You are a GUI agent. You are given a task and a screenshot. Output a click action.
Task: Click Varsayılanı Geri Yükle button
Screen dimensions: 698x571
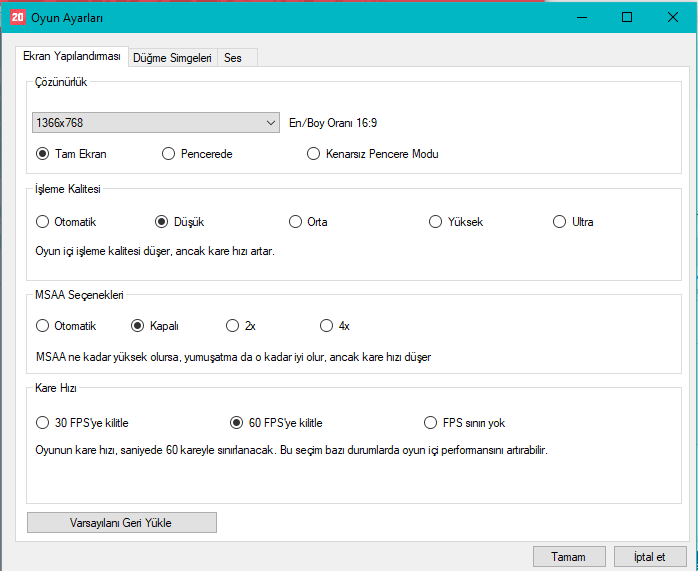[x=122, y=522]
